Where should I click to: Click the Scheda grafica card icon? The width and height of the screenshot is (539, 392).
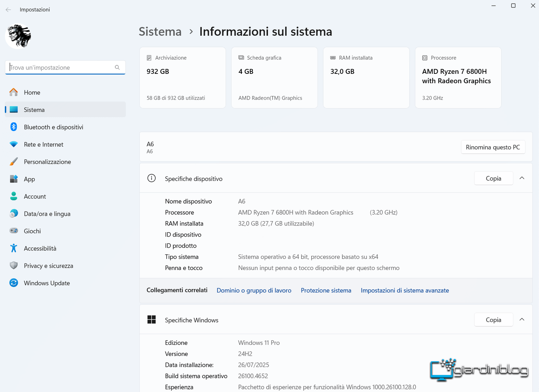pyautogui.click(x=241, y=58)
